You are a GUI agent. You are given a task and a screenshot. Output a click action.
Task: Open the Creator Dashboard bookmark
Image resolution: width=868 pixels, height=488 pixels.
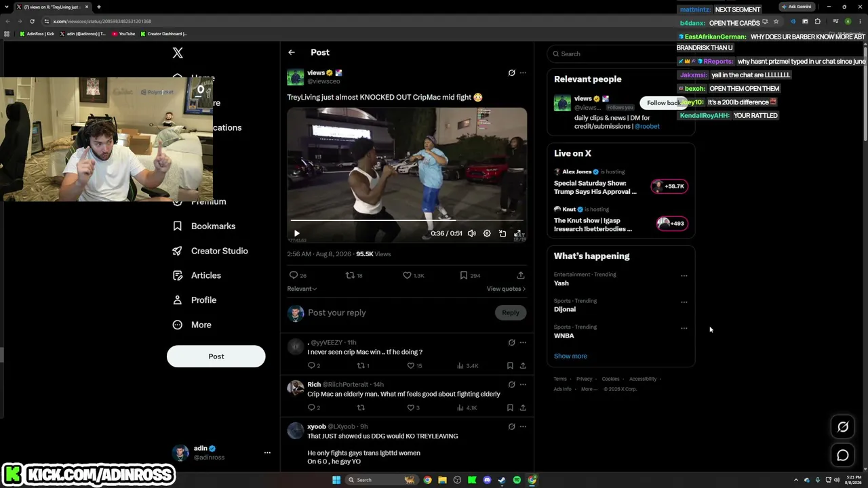(164, 34)
